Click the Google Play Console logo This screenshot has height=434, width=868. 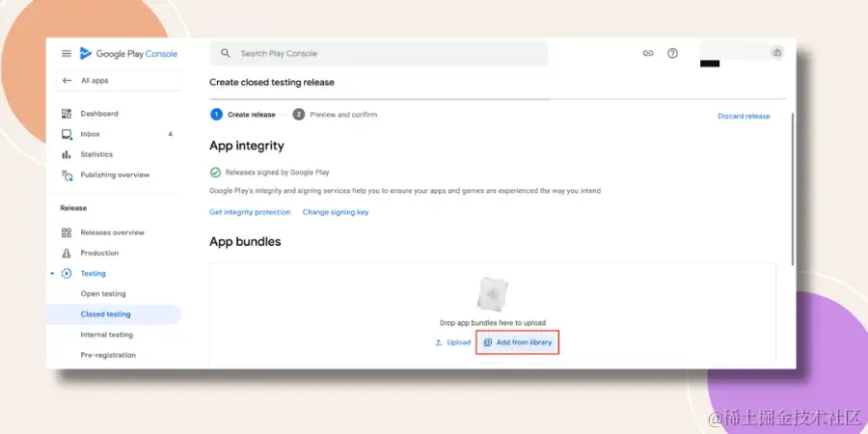pyautogui.click(x=128, y=54)
